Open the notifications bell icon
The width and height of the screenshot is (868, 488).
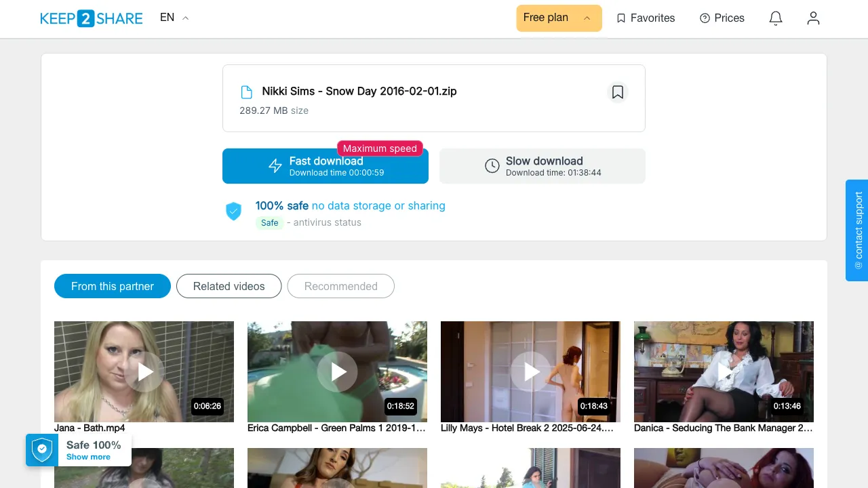tap(776, 18)
